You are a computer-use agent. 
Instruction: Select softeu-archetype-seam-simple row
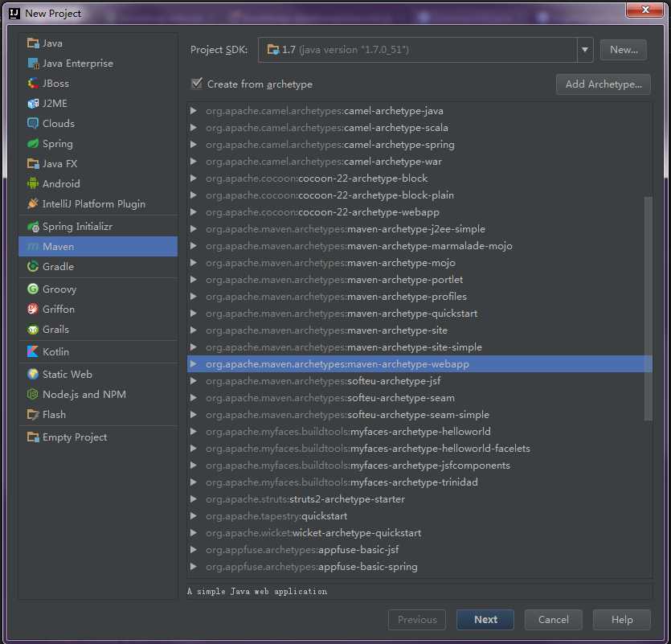419,415
